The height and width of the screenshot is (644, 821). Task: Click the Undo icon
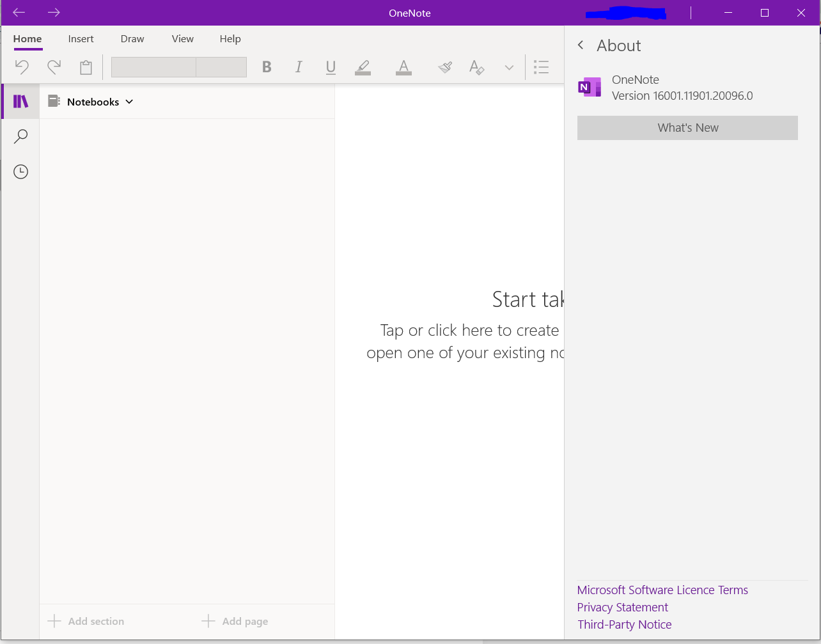tap(22, 67)
